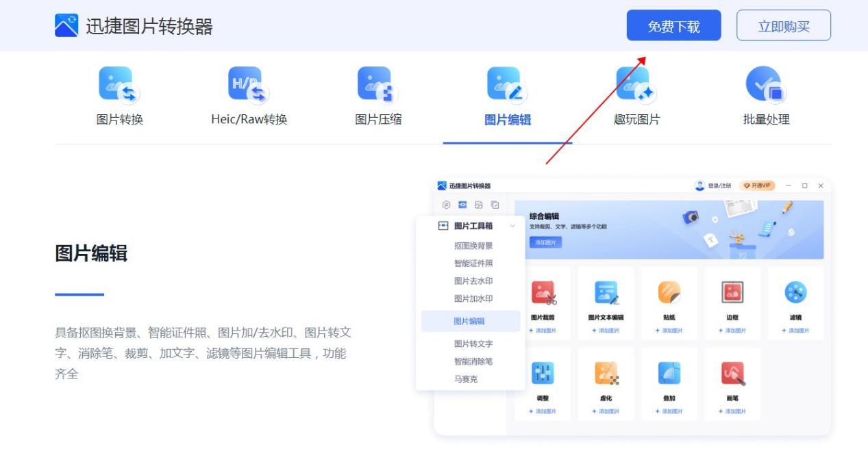The height and width of the screenshot is (462, 868).
Task: Click the first hexagon icon in sidebar toolbar
Action: point(446,205)
